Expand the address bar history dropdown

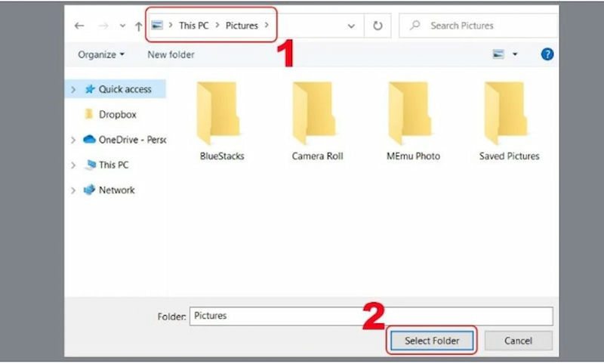(x=351, y=26)
